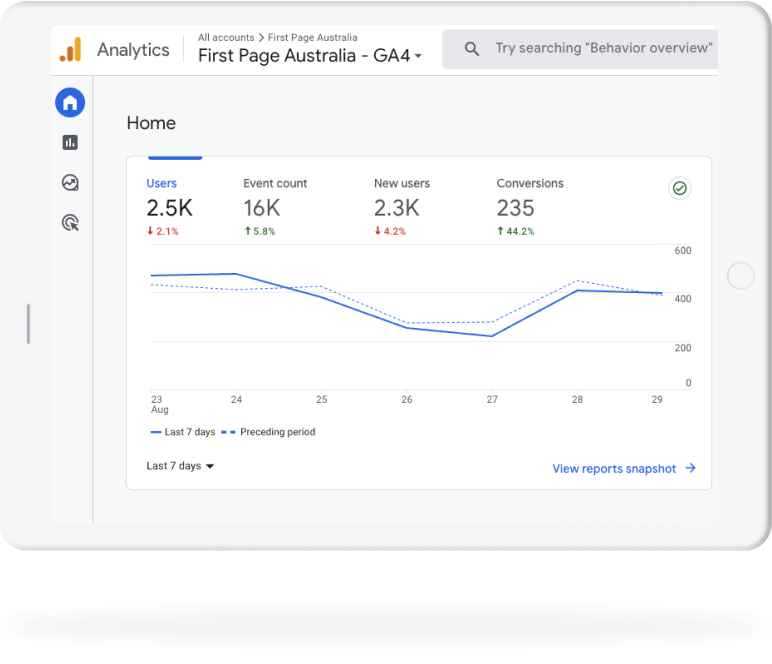Image resolution: width=772 pixels, height=664 pixels.
Task: Click the Google Analytics logo
Action: pos(70,50)
